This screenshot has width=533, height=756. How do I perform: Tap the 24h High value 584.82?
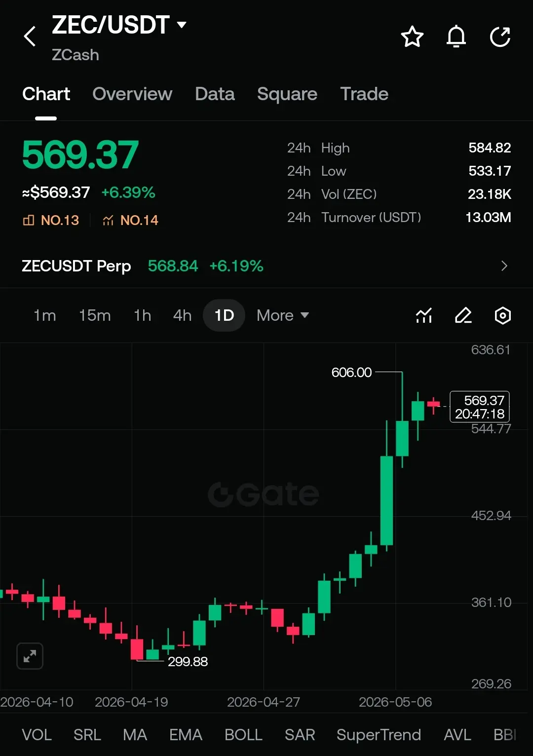coord(490,148)
